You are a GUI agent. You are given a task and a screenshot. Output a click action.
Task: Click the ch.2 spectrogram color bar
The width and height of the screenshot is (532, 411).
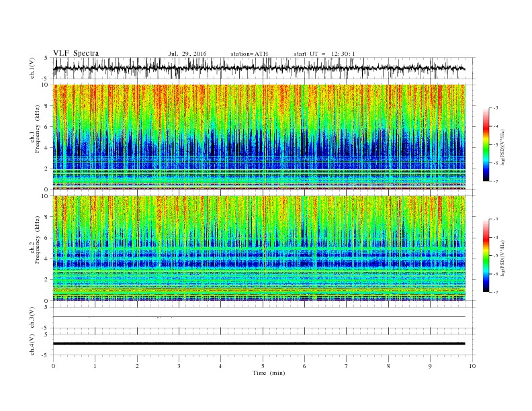(486, 255)
